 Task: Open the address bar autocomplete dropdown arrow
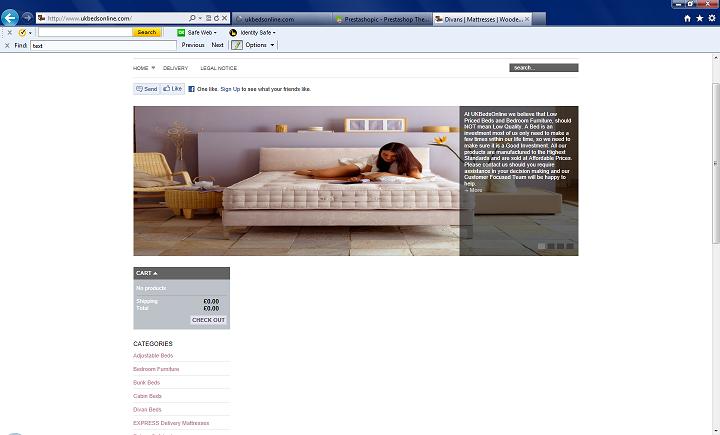(200, 18)
